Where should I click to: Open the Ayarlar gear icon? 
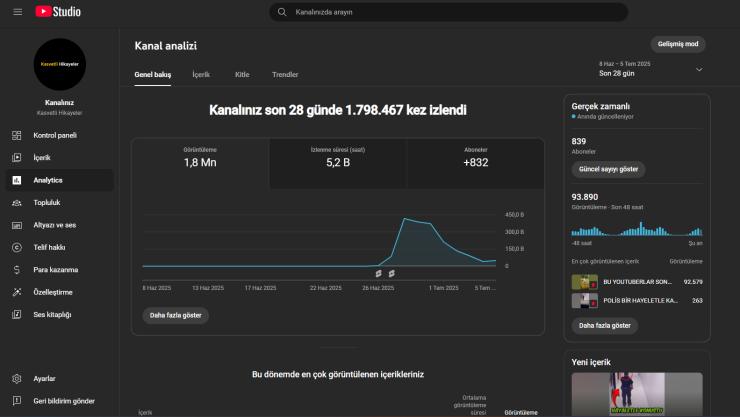click(x=17, y=378)
